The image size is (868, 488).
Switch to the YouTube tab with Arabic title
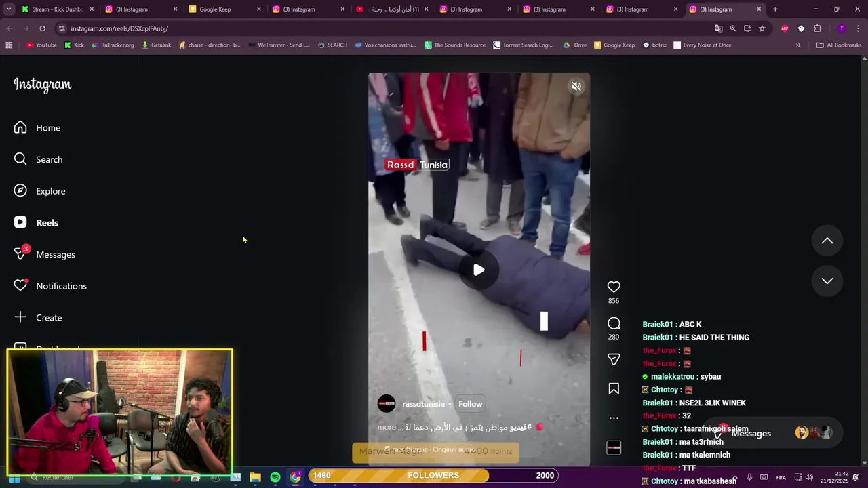pos(392,9)
